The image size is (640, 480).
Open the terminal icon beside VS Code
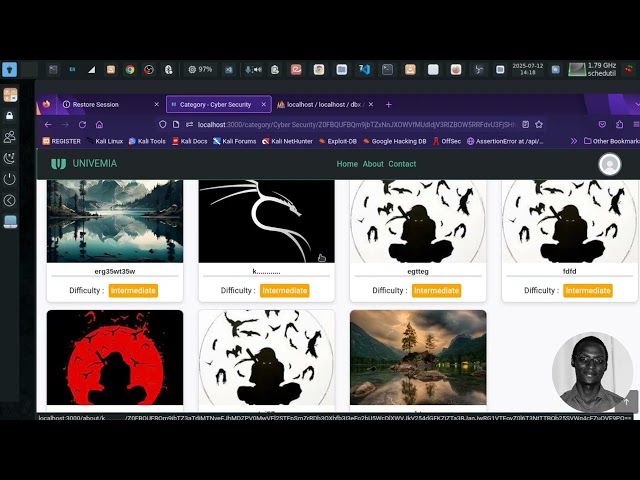387,70
